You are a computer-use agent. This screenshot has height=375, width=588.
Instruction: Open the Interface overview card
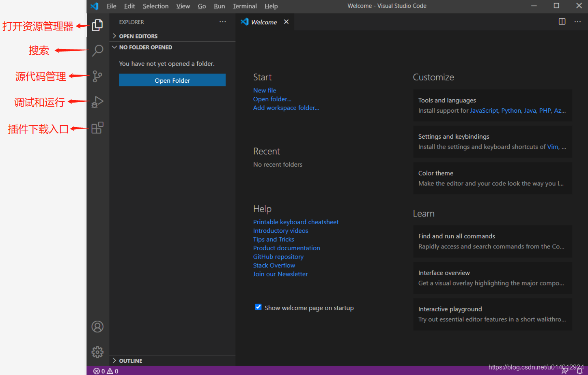coord(493,278)
